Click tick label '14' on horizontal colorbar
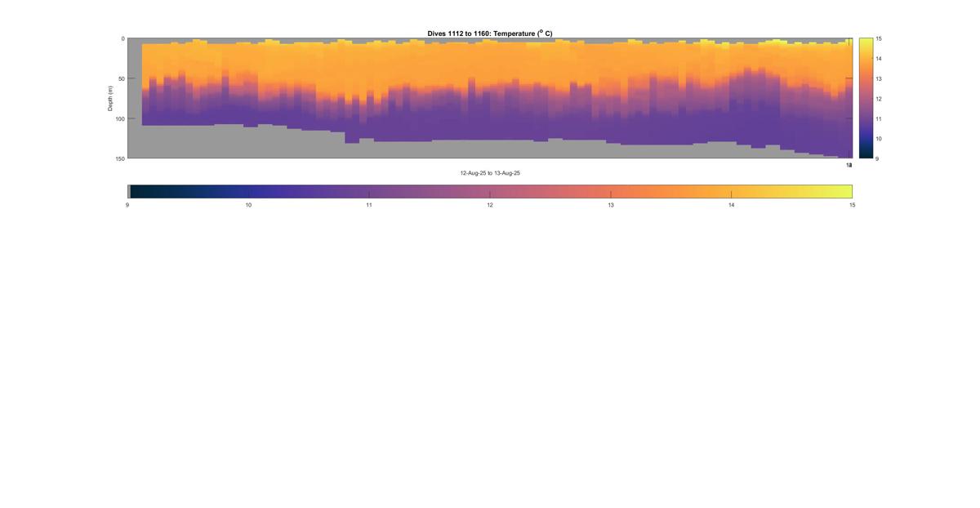This screenshot has width=980, height=508. [x=732, y=205]
